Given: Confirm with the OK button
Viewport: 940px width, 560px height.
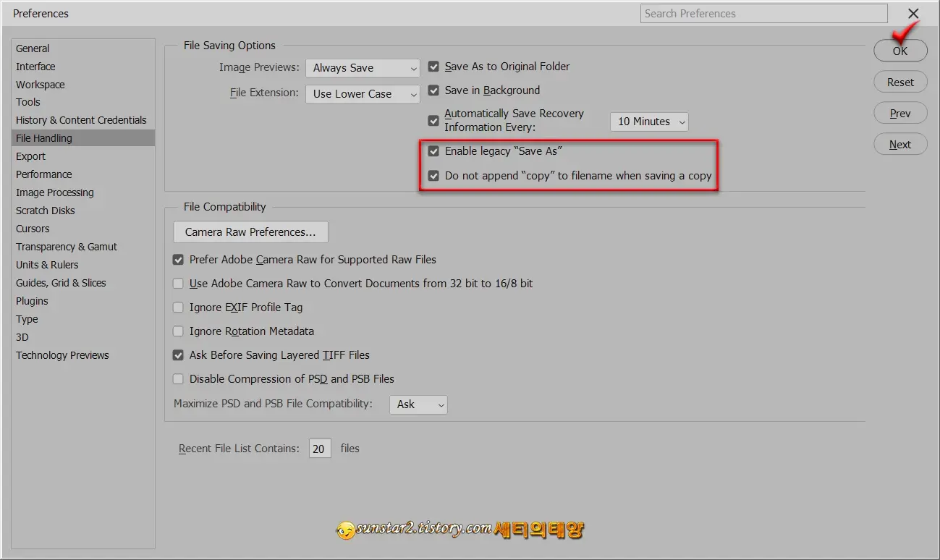Looking at the screenshot, I should (900, 51).
